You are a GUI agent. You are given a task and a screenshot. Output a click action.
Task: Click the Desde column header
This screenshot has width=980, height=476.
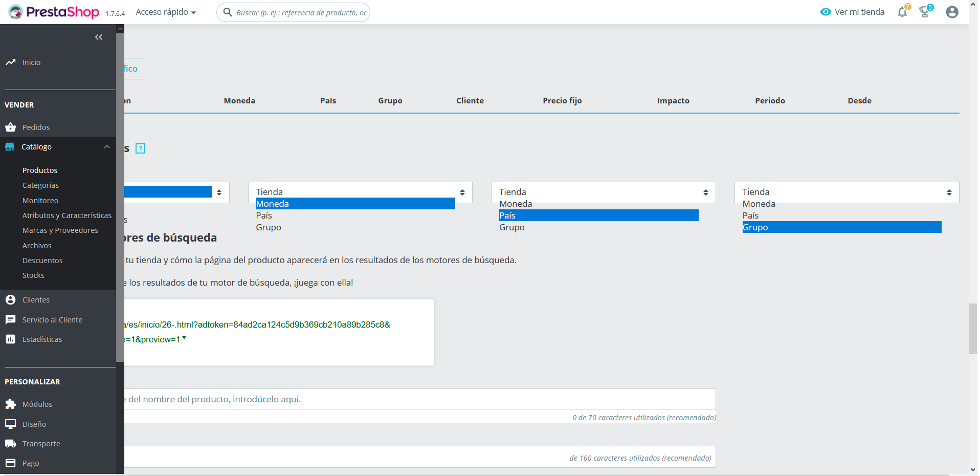point(860,101)
